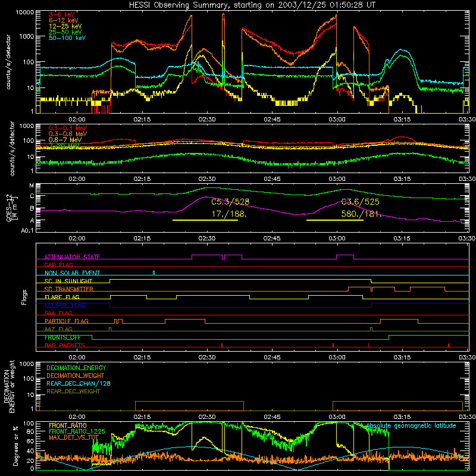Click the yellow flare duration bar under C5.3/528
Image resolution: width=476 pixels, height=476 pixels.
point(205,220)
